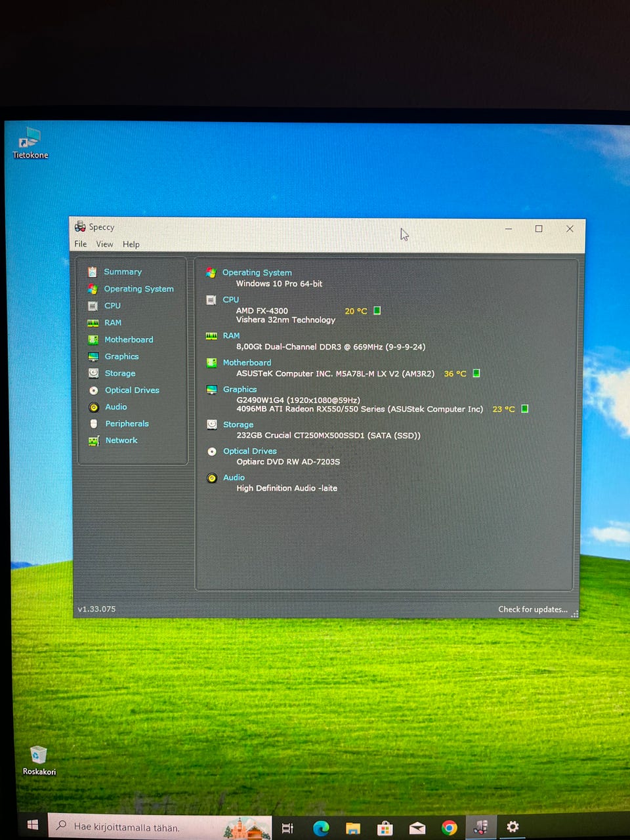Open the Graphics heading link in summary
This screenshot has width=630, height=840.
240,389
